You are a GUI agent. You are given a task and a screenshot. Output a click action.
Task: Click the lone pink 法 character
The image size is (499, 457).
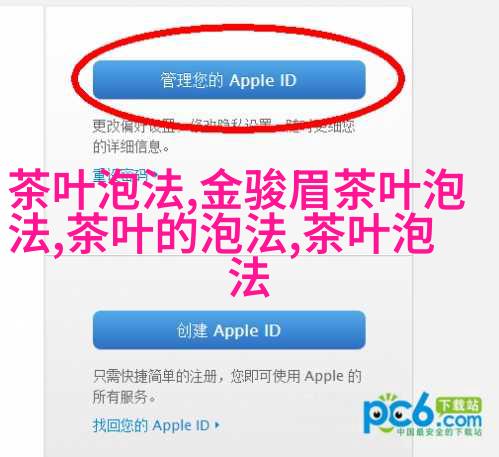[249, 278]
